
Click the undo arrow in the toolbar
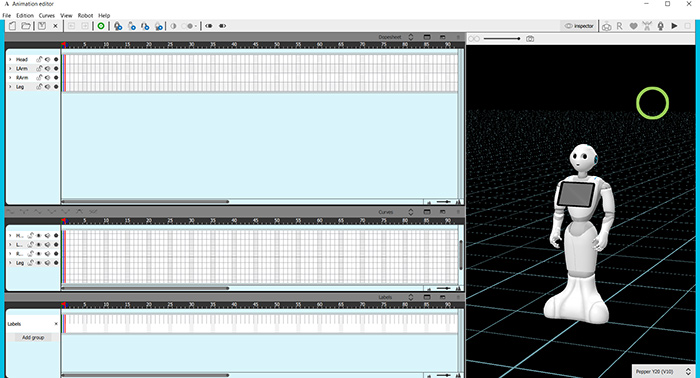(x=71, y=26)
